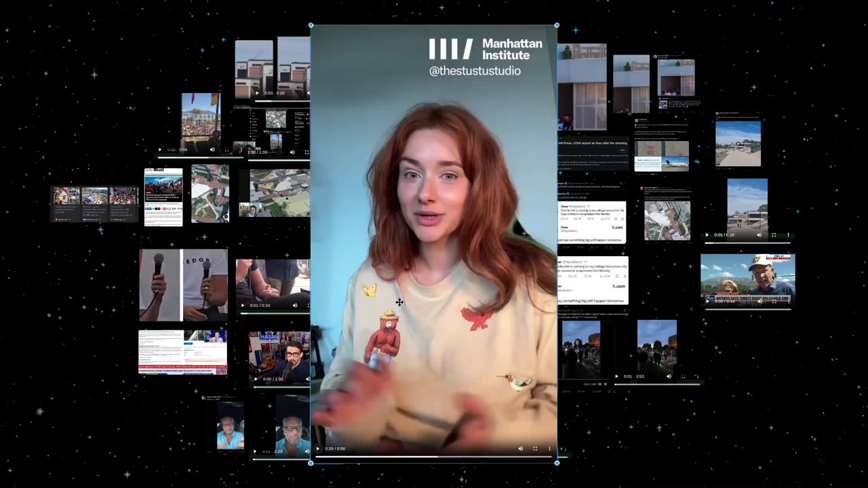Seek the vigil video 0:01 / 3:53 progress bar
Image resolution: width=868 pixels, height=488 pixels.
658,384
